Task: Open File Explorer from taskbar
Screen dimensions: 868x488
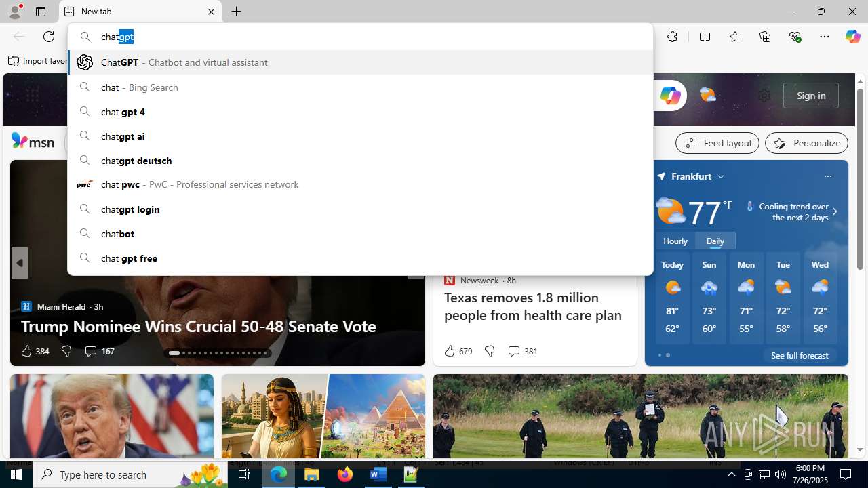Action: click(x=312, y=474)
